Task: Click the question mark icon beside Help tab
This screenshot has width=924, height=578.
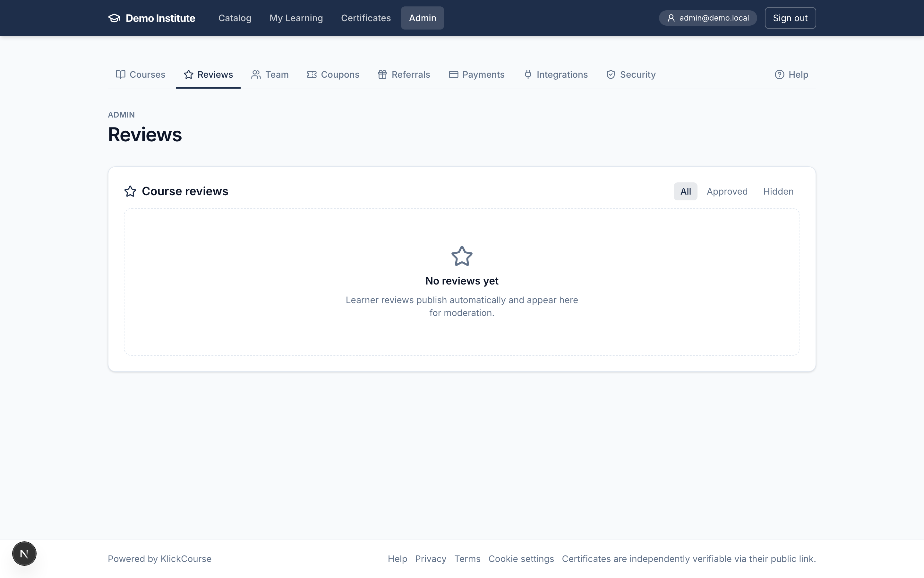Action: [779, 74]
